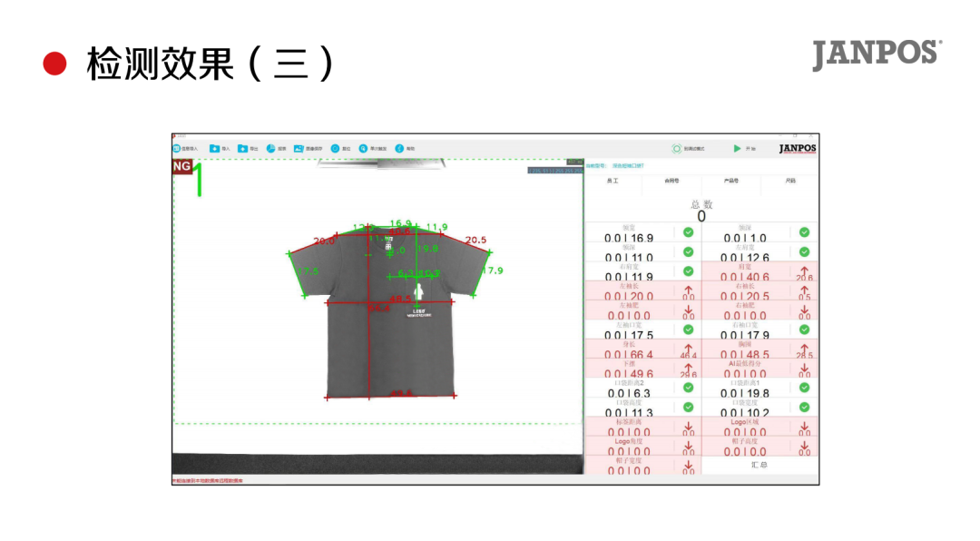Open the 帮助 help tool
This screenshot has height=541, width=980.
pos(405,149)
